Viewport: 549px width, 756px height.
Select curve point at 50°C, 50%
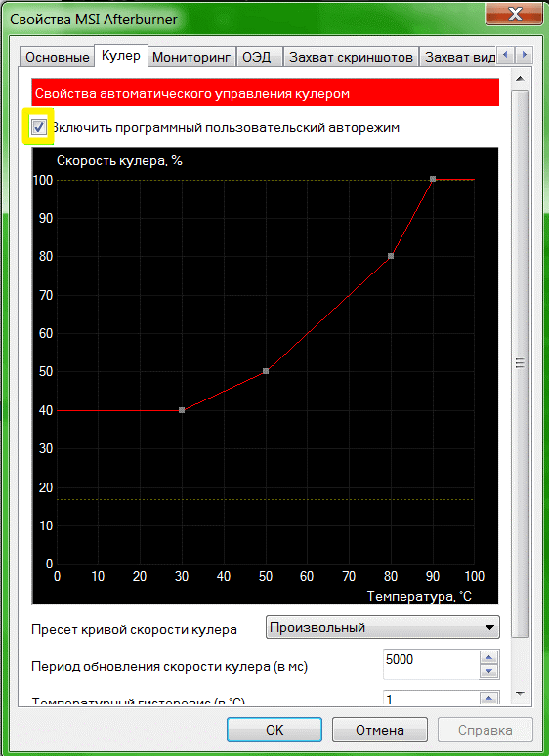[266, 371]
